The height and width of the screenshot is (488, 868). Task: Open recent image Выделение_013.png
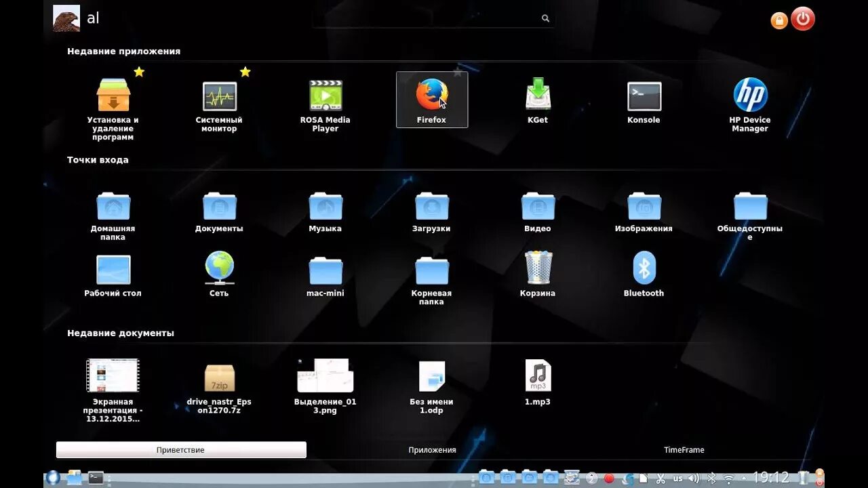[x=325, y=386]
